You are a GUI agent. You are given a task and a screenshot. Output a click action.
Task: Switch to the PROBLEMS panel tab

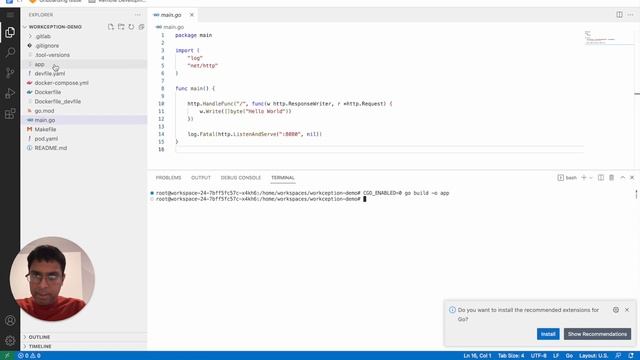click(168, 178)
